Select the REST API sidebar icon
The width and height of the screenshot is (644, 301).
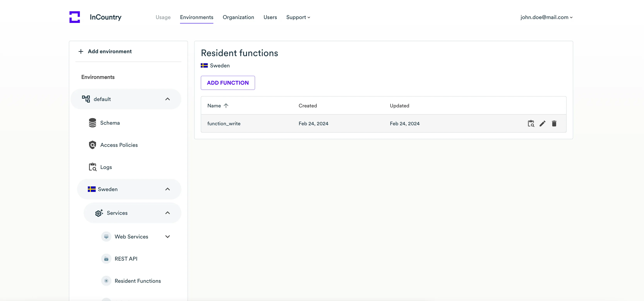point(106,259)
